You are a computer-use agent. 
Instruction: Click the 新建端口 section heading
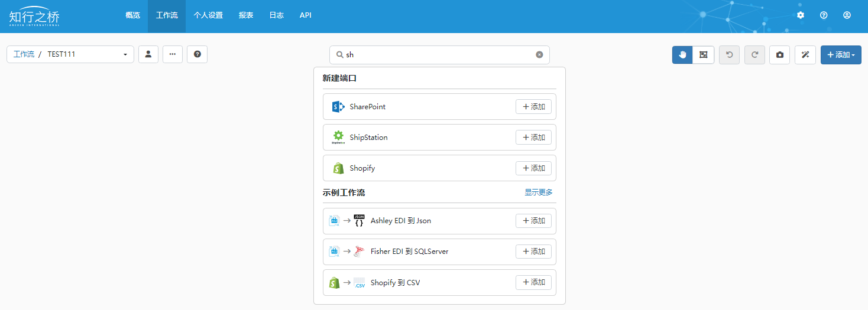click(339, 78)
